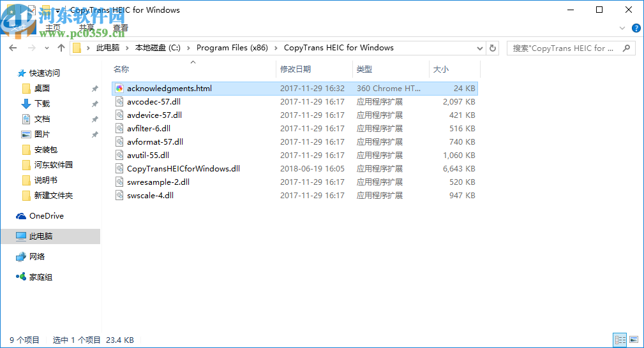644x348 pixels.
Task: Open the 查看 ribbon tab
Action: click(x=121, y=28)
